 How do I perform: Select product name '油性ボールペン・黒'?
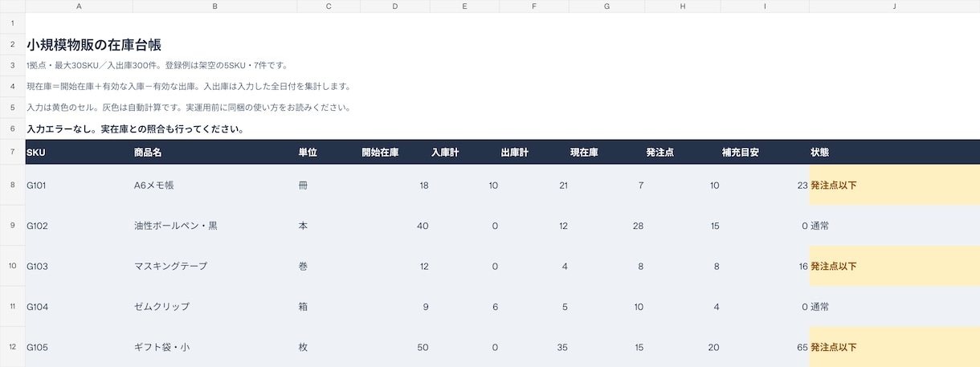pyautogui.click(x=214, y=226)
